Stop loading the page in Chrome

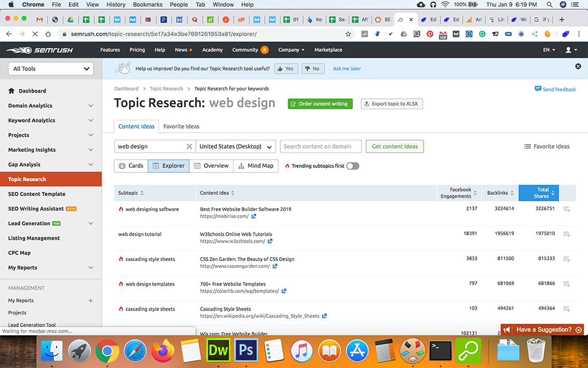pyautogui.click(x=35, y=34)
